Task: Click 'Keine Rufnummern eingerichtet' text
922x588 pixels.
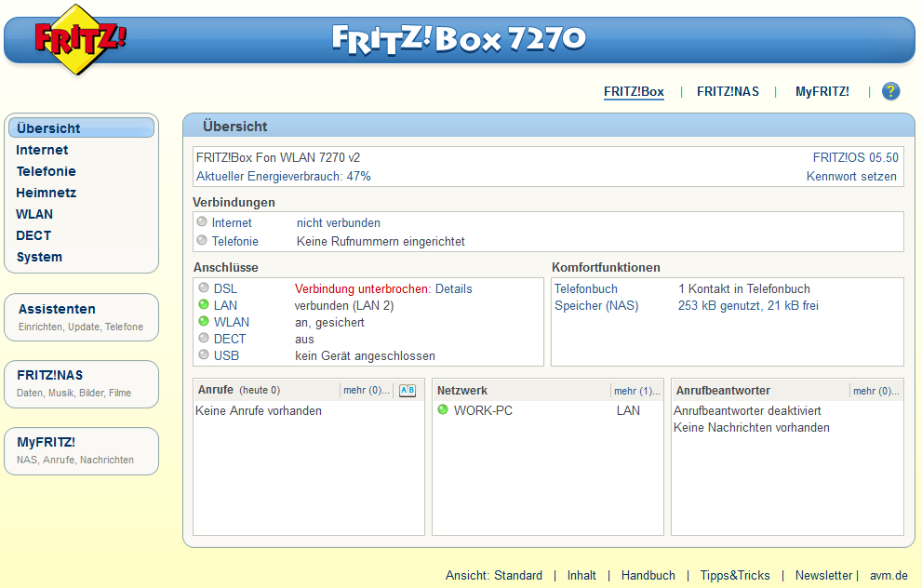Action: click(381, 241)
